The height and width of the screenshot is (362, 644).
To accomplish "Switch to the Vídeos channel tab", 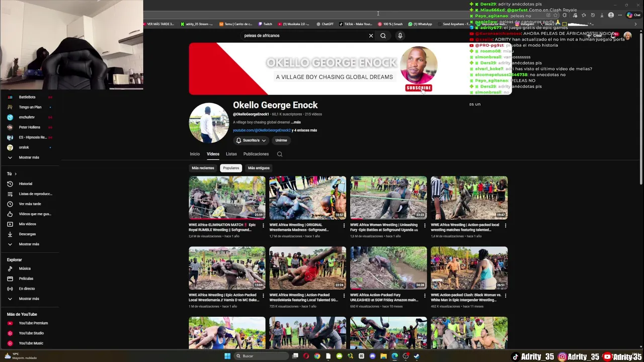I will tap(213, 154).
